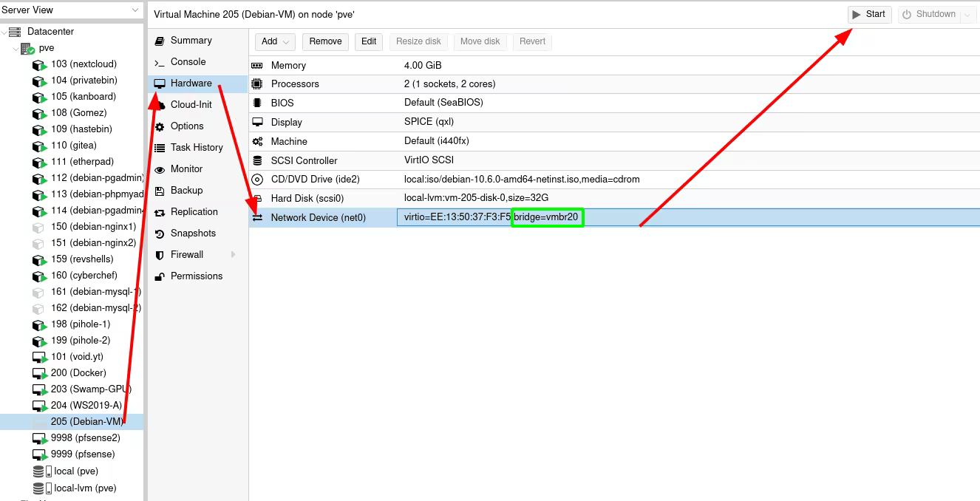
Task: Click the local (pve) storage icon
Action: (42, 471)
